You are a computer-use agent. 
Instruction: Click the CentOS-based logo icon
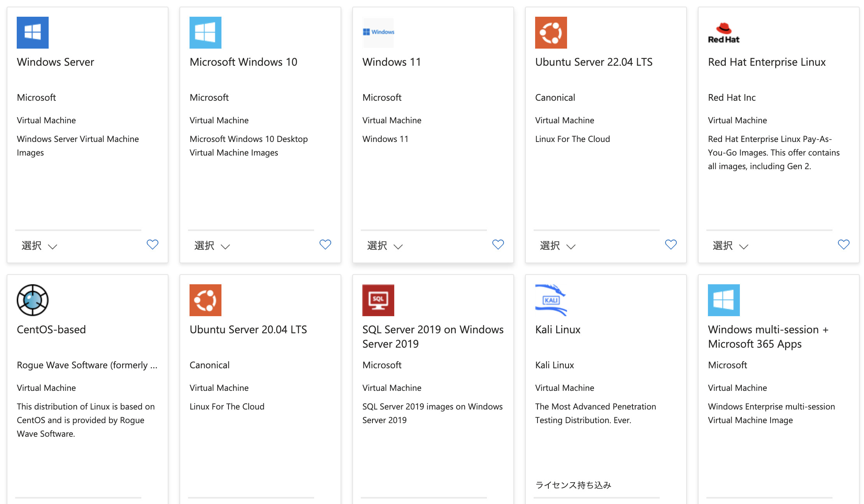click(x=33, y=300)
